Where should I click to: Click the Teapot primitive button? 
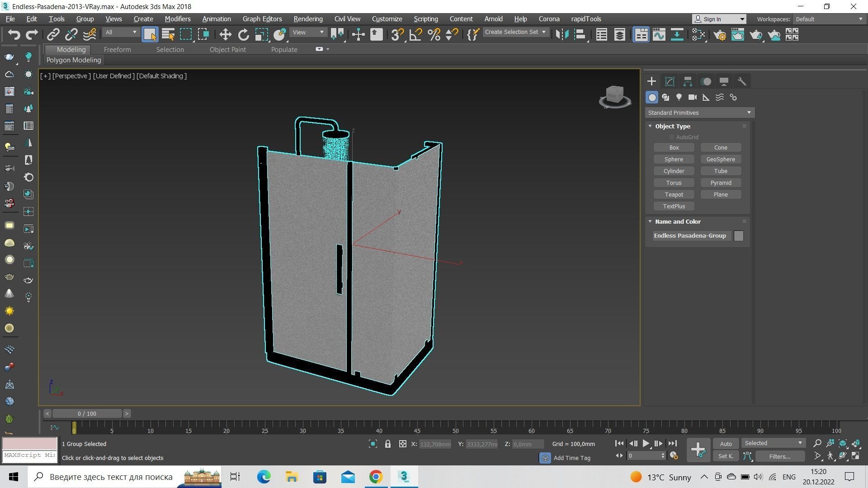674,194
